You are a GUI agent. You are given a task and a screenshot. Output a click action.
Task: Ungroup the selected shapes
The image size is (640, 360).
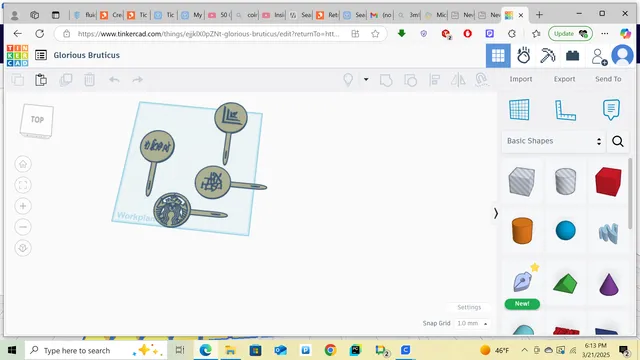(410, 80)
